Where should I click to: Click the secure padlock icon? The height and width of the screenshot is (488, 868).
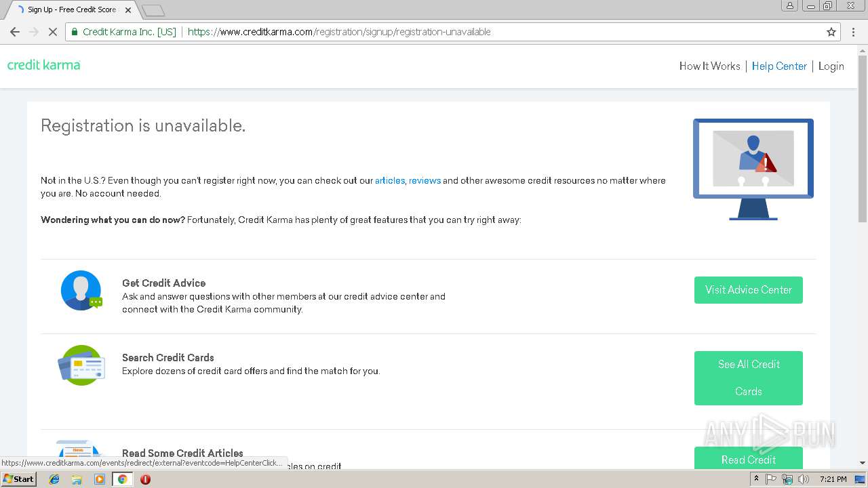coord(75,32)
